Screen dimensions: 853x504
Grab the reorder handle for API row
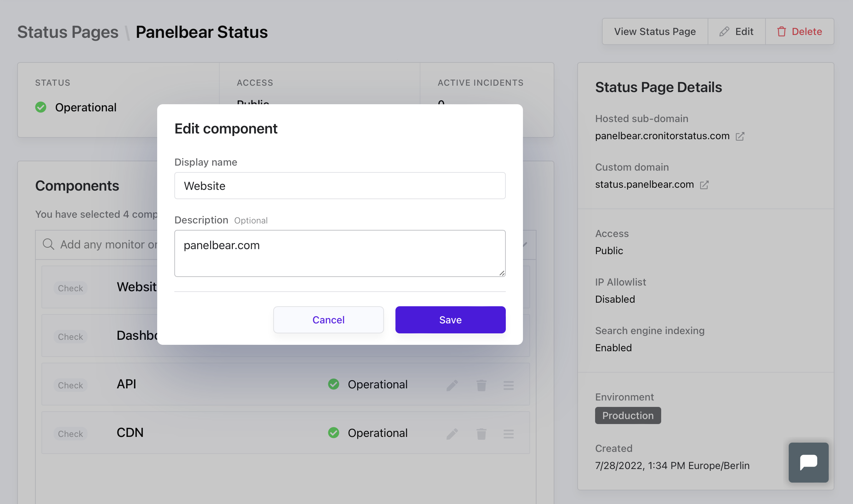click(x=509, y=385)
